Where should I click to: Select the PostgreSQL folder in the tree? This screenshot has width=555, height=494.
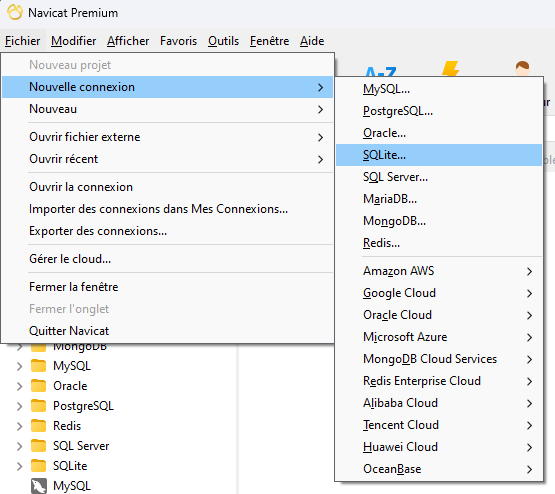pos(83,406)
